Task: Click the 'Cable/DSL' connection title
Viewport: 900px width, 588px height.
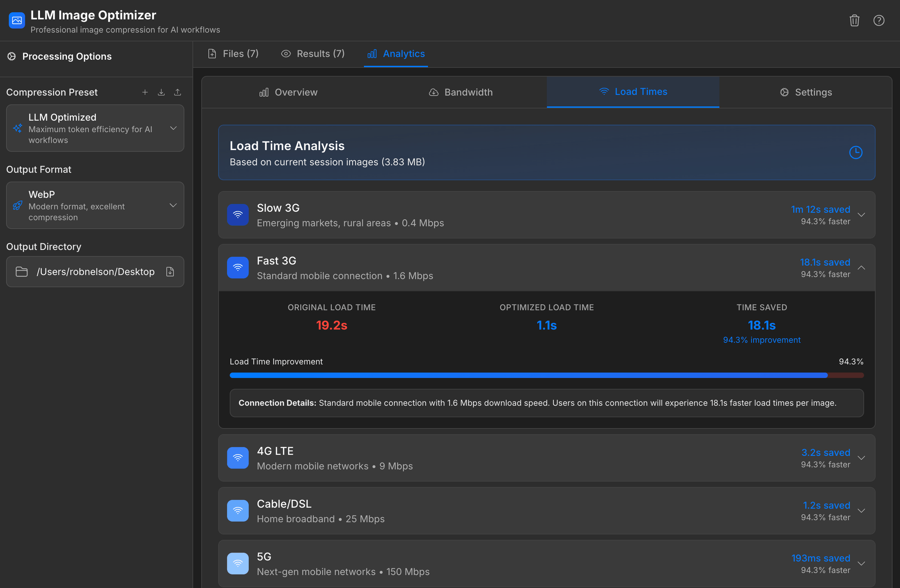Action: (x=284, y=504)
